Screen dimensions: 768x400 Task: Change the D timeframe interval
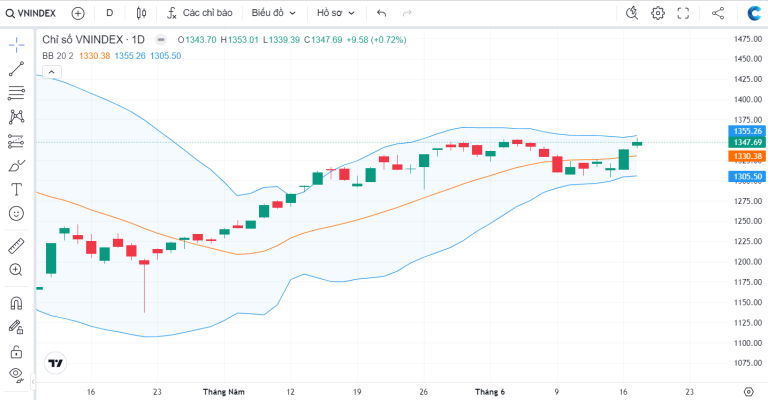[110, 13]
